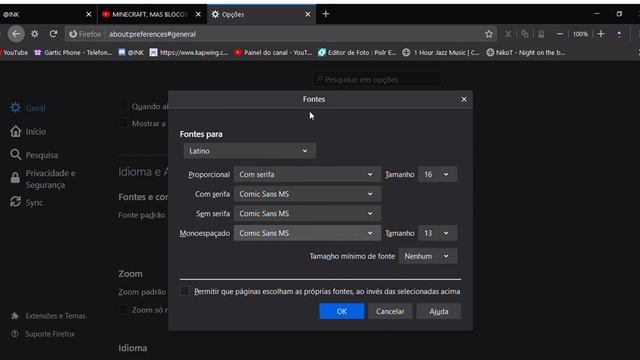Confirm the font settings with OK
Image resolution: width=640 pixels, height=360 pixels.
pos(342,311)
